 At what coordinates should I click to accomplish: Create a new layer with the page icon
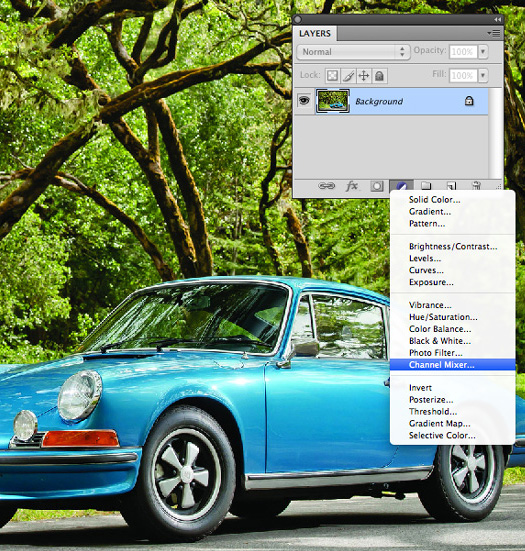coord(451,185)
